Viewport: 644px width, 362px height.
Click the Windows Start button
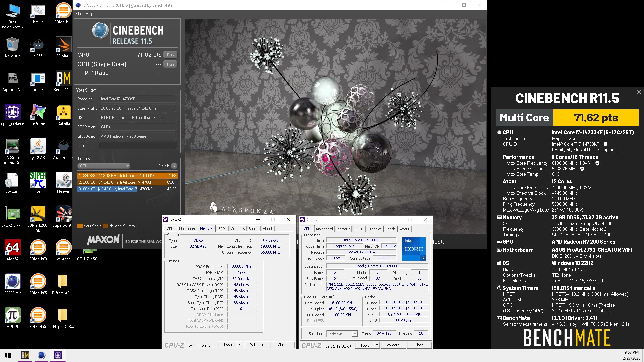(x=8, y=355)
